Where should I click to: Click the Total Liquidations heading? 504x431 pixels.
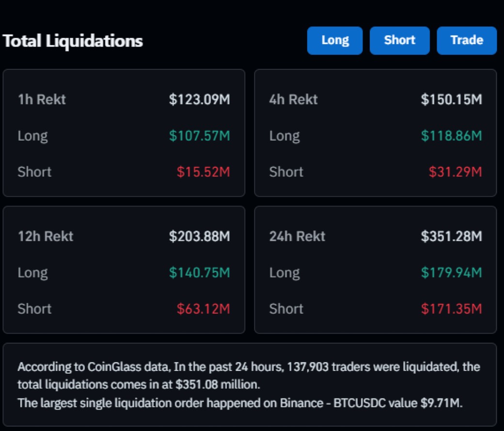(x=73, y=41)
